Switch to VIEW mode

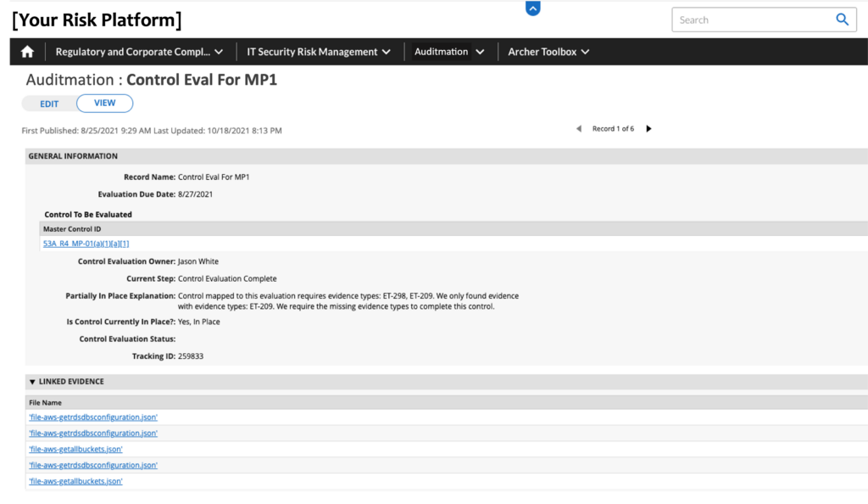tap(104, 103)
